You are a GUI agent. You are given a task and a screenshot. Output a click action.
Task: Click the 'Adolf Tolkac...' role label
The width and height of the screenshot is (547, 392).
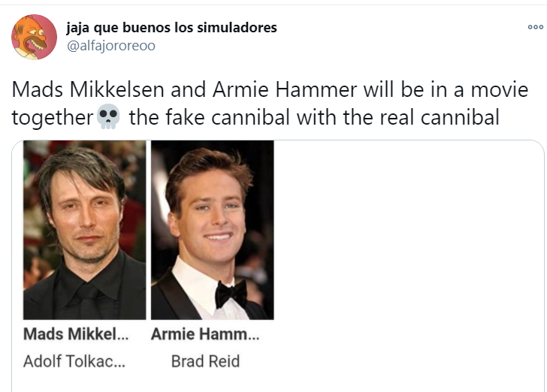(74, 361)
